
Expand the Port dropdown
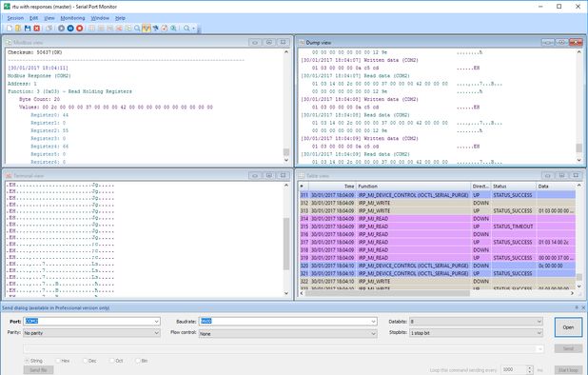156,322
